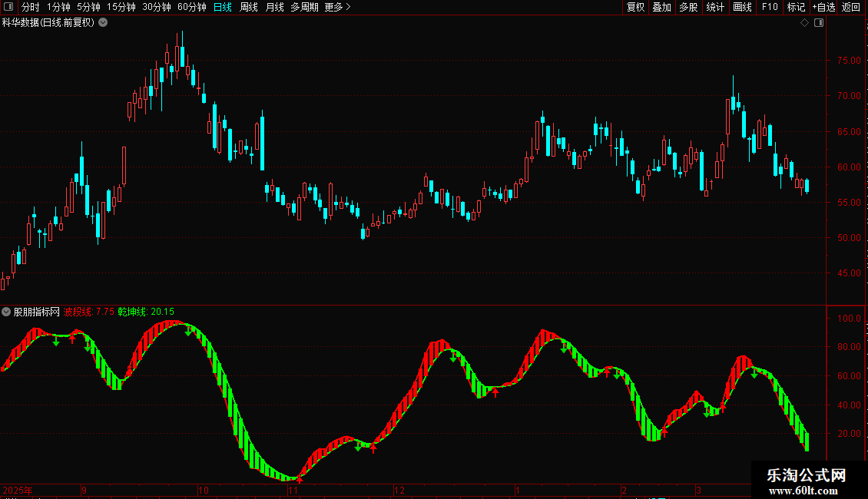Screen dimensions: 868x499
Task: Open the 画线 drawing tool
Action: (742, 7)
